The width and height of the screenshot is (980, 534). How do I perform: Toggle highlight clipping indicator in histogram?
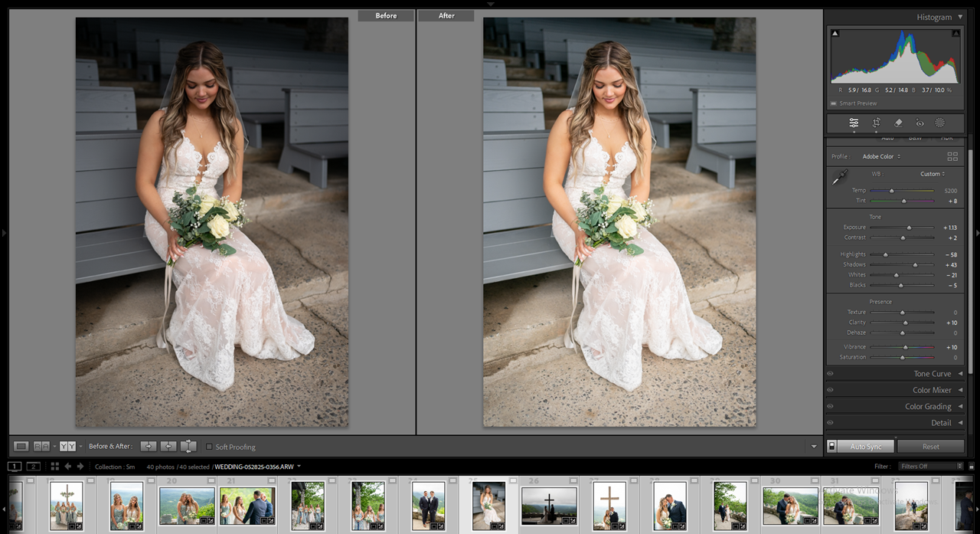point(955,33)
